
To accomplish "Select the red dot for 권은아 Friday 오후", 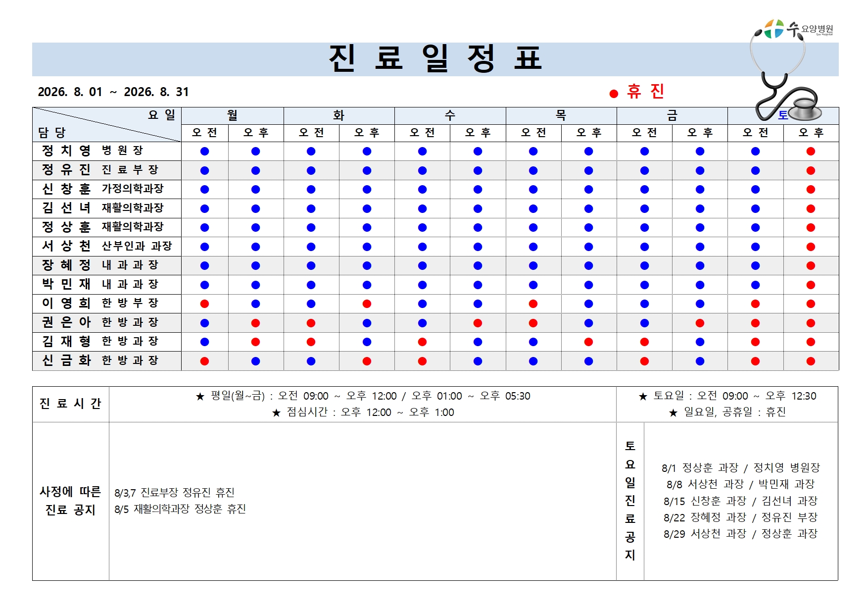I will coord(700,323).
